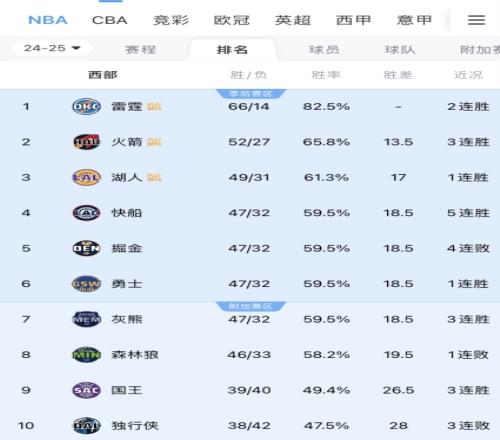Open the 快船 team name

tap(127, 213)
